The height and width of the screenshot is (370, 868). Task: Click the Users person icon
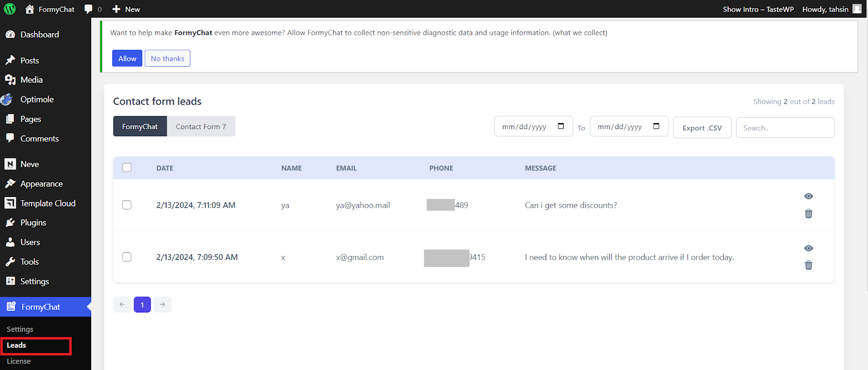click(10, 242)
